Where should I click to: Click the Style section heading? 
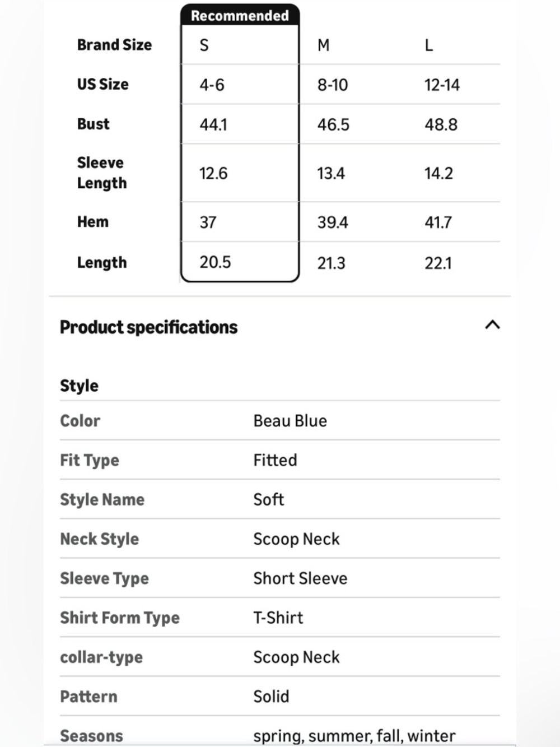point(79,386)
